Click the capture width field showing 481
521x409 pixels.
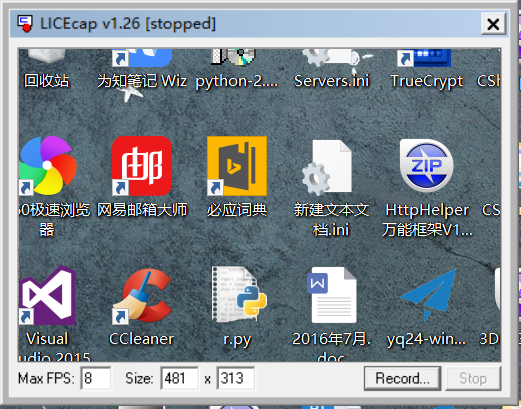(x=179, y=378)
